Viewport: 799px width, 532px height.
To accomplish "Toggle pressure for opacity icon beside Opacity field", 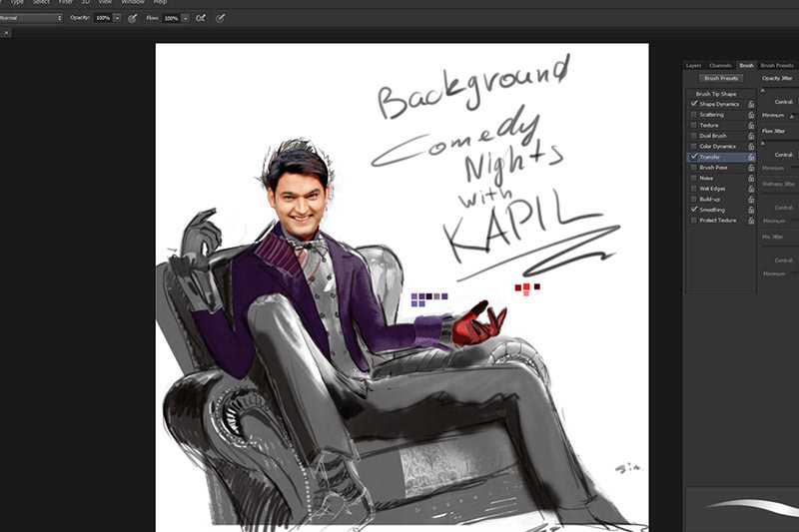I will pyautogui.click(x=133, y=18).
